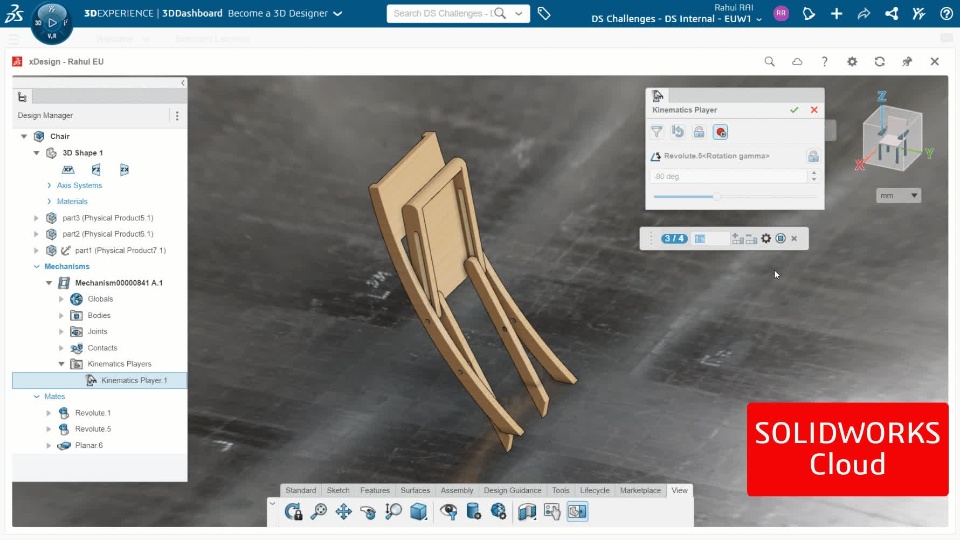Screen dimensions: 960x540
Task: Switch to the Standard tab
Action: (301, 490)
